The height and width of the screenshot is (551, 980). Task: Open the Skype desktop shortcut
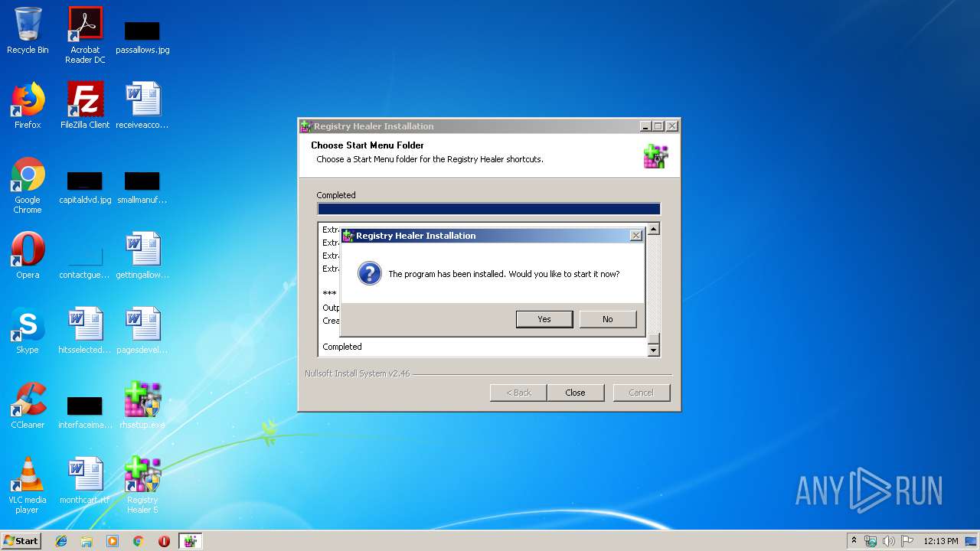[x=28, y=331]
